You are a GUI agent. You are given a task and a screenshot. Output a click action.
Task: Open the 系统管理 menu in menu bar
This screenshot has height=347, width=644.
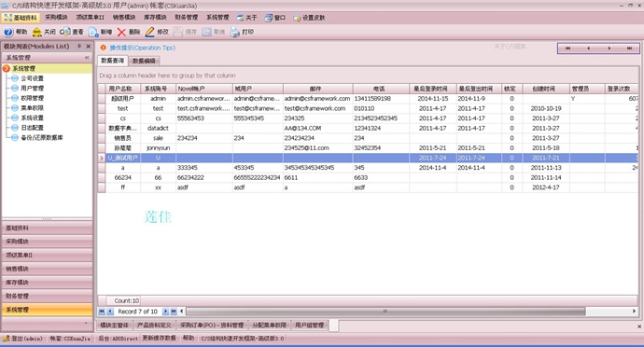point(217,17)
